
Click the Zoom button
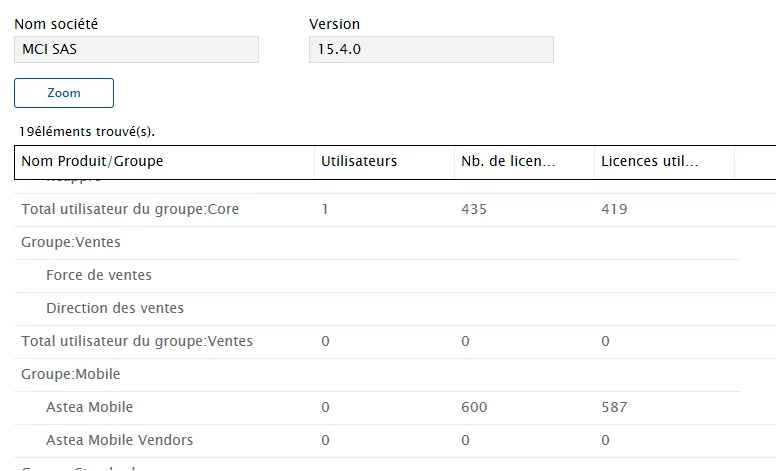64,93
